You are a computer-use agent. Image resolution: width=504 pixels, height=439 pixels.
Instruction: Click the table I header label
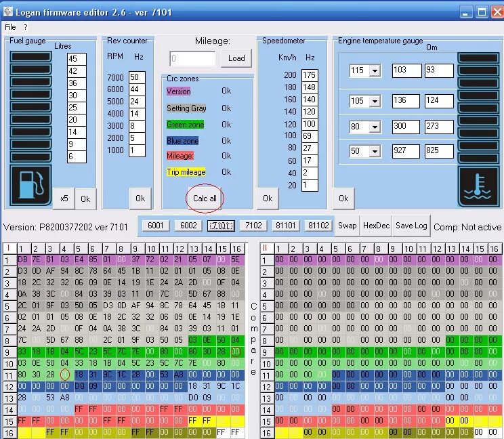coord(8,248)
